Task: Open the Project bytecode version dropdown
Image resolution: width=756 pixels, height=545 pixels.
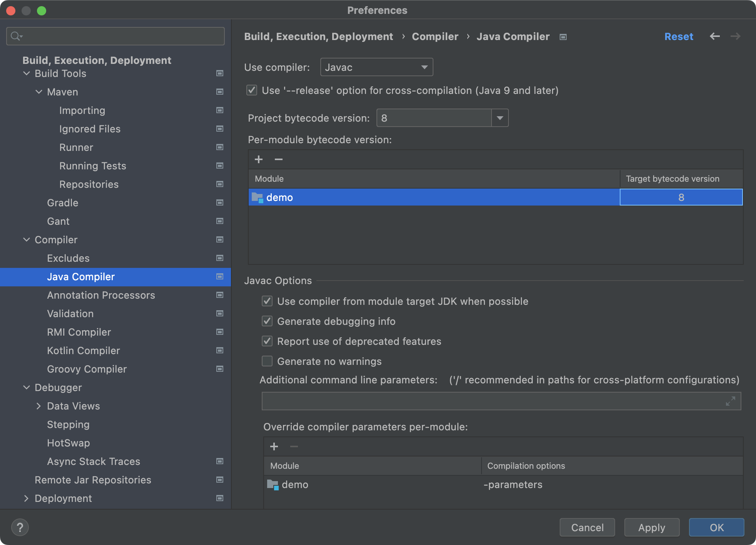Action: (x=501, y=117)
